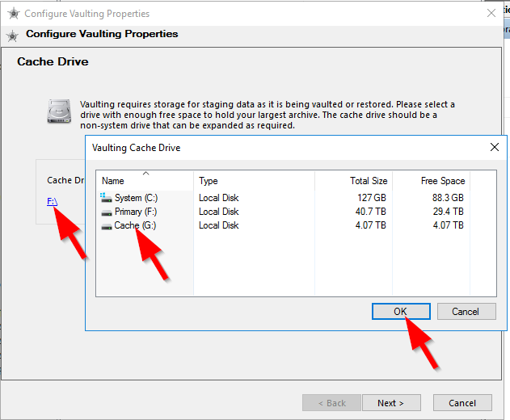The image size is (510, 420).
Task: Click Local Disk type for Cache (G:)
Action: [x=218, y=225]
